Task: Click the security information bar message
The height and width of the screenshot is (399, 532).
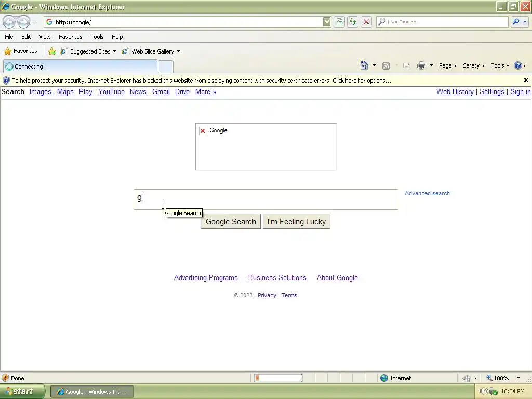Action: click(202, 81)
